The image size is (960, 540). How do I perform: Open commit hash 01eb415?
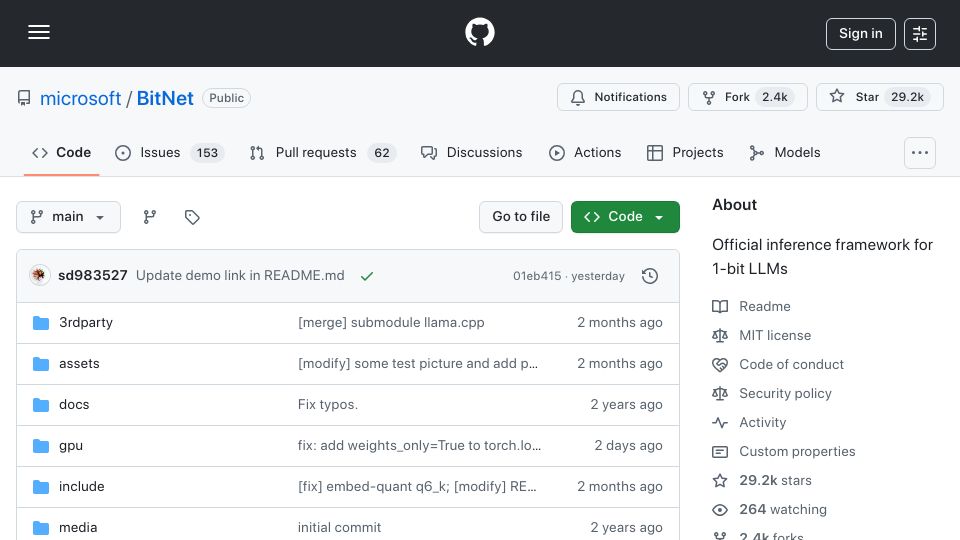coord(537,276)
